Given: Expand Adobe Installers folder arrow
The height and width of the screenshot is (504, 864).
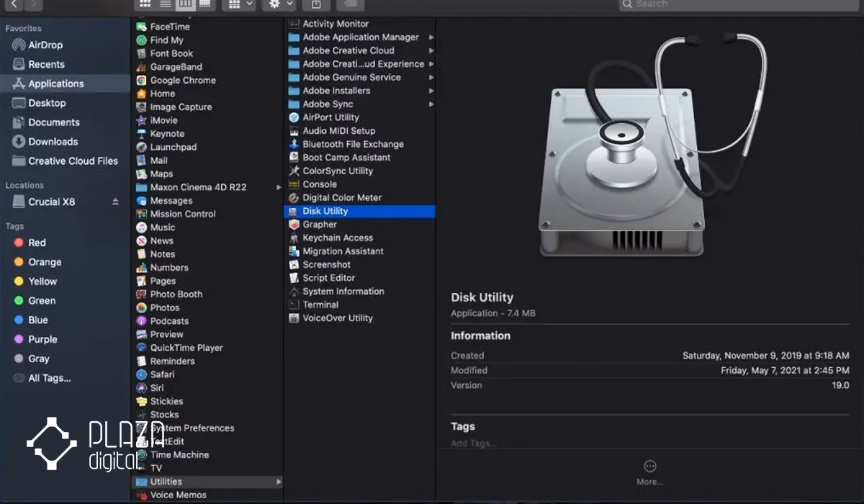Looking at the screenshot, I should 431,91.
